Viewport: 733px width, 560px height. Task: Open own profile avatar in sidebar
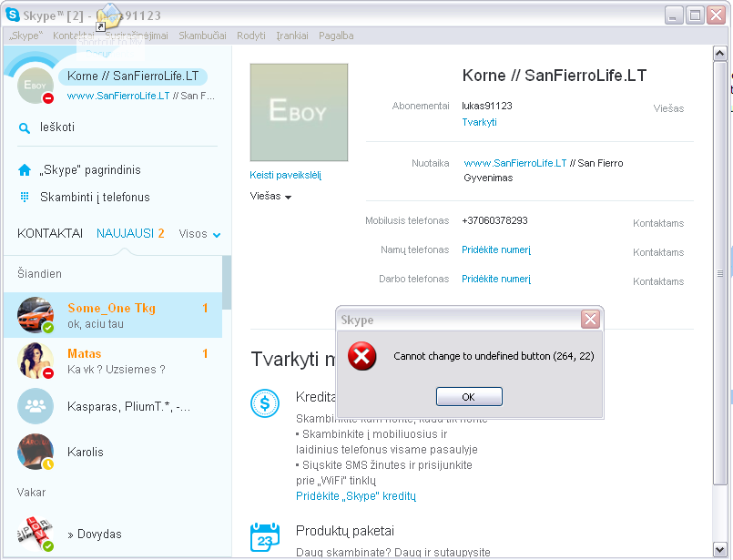(36, 86)
